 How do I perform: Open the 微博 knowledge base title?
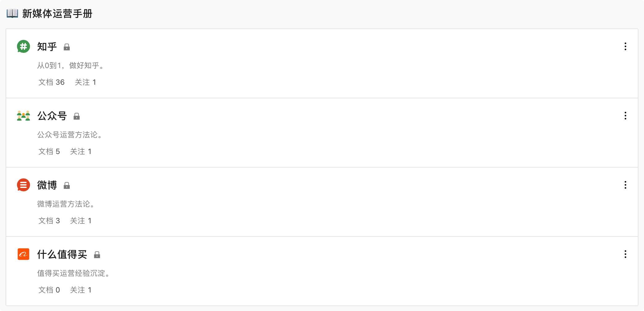click(x=47, y=185)
